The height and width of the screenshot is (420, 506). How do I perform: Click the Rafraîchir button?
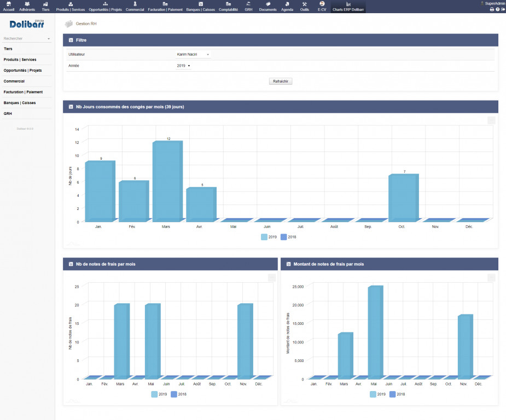[x=281, y=81]
